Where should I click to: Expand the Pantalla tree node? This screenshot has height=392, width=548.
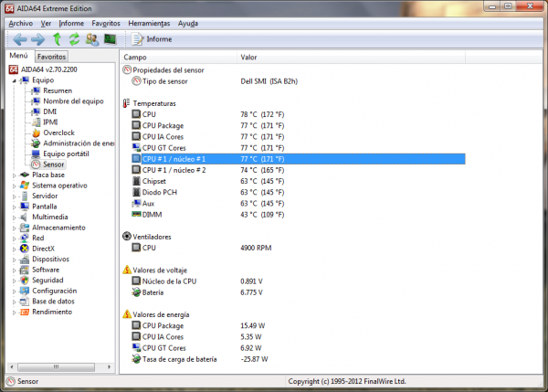(x=14, y=207)
